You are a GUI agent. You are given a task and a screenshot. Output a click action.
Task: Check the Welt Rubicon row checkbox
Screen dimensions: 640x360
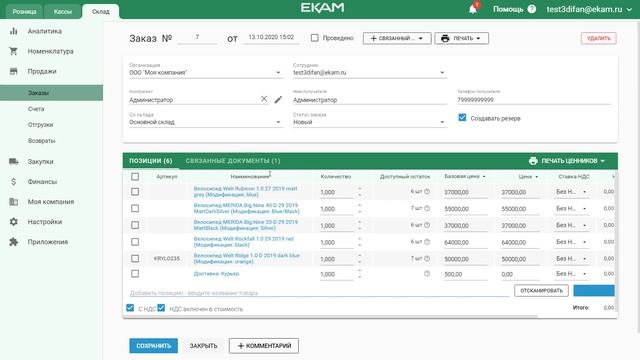(x=135, y=191)
